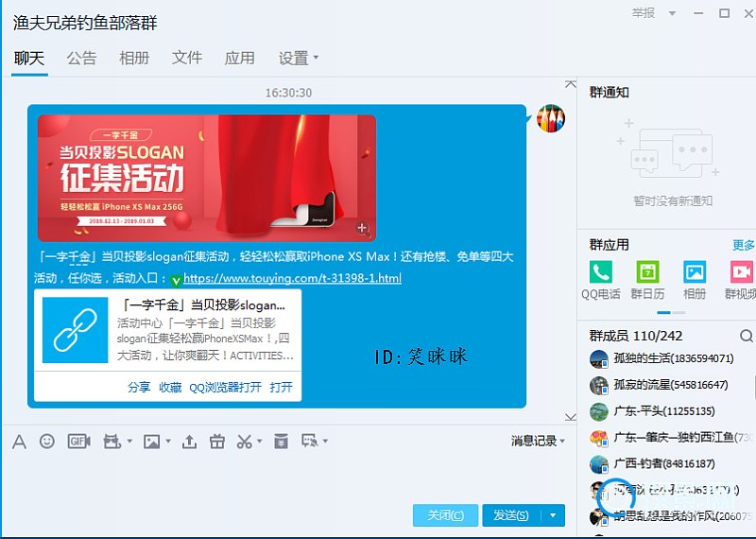Click the send picture icon

[x=151, y=441]
